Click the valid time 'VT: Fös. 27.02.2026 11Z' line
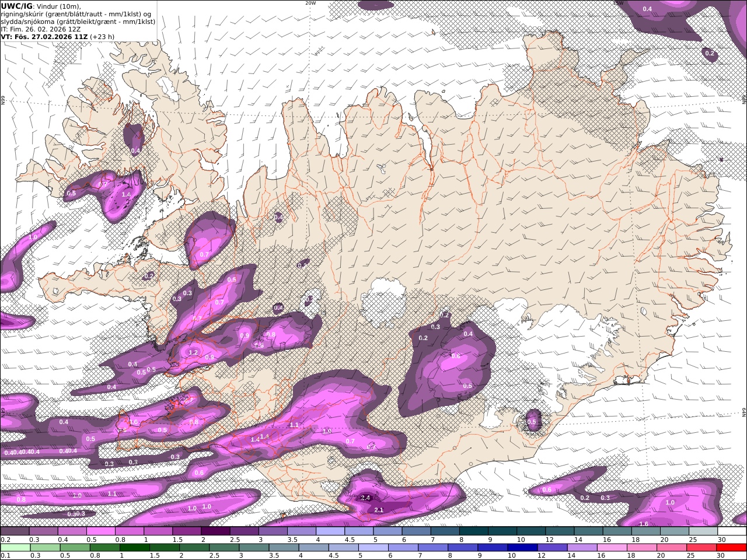747x560 pixels. [44, 37]
